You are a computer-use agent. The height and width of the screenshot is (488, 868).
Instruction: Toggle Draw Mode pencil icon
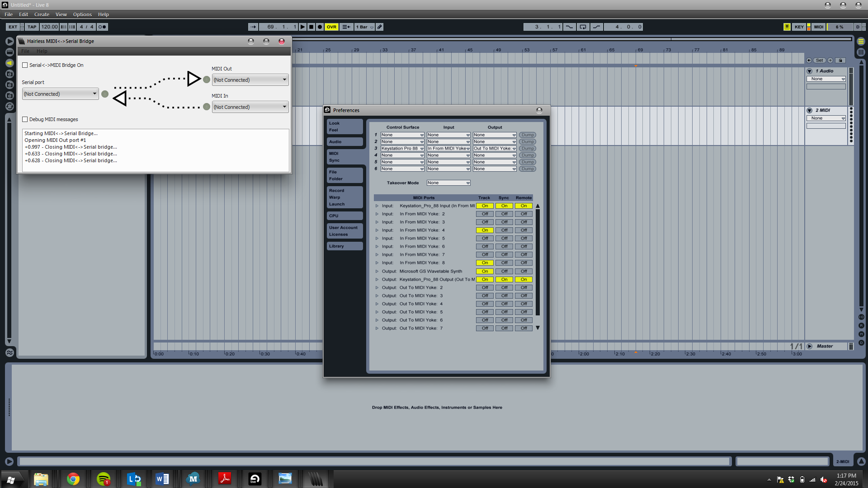click(380, 27)
